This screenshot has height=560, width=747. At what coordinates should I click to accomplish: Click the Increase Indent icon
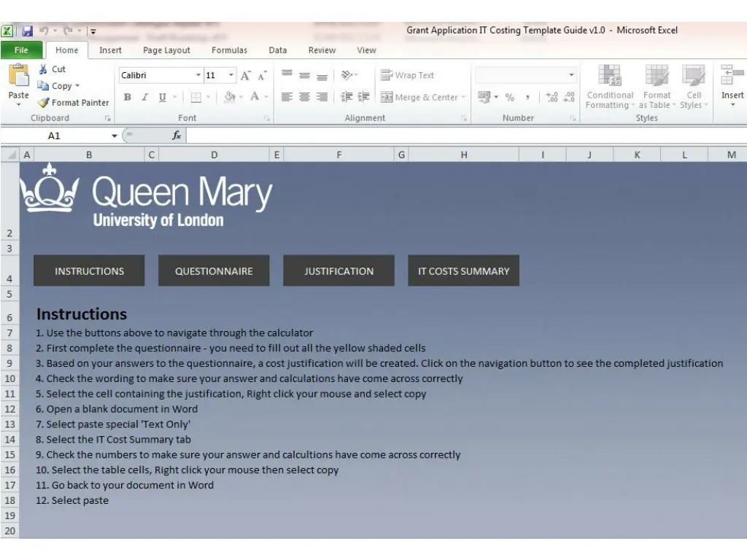pyautogui.click(x=364, y=97)
